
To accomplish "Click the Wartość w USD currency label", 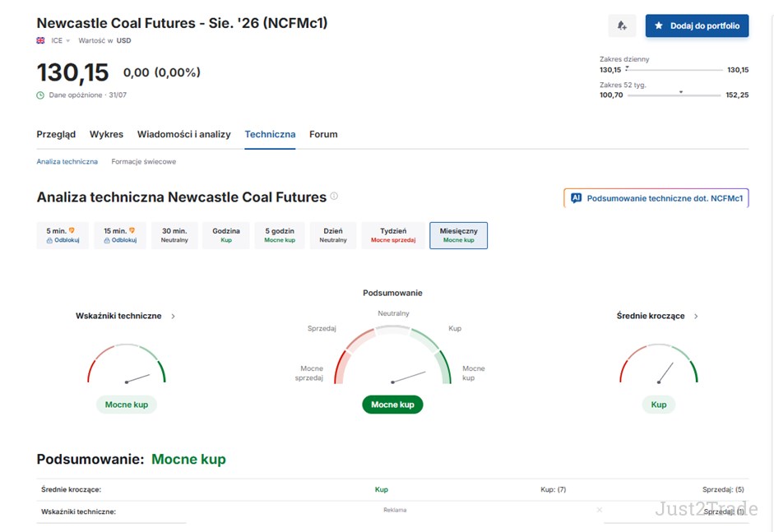I will [x=104, y=40].
